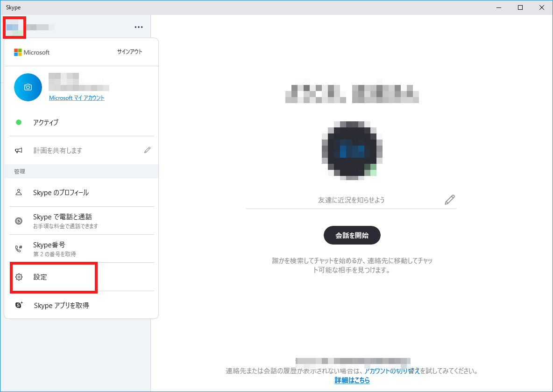The image size is (553, 392).
Task: Click the Microsoft logo
Action: pos(32,52)
